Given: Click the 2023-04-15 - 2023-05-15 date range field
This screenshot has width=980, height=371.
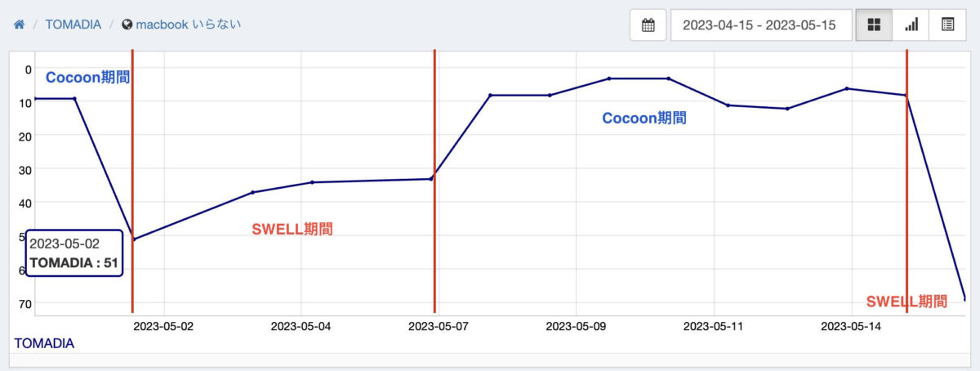Looking at the screenshot, I should [760, 25].
